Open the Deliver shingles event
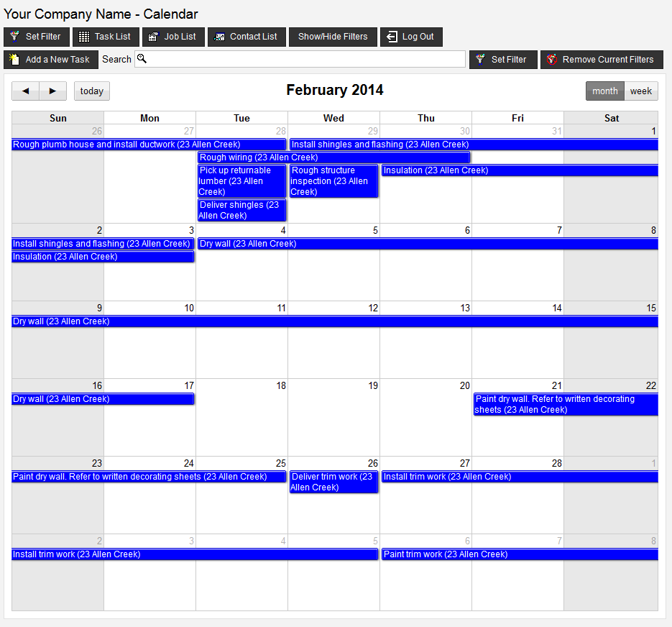The image size is (672, 627). 241,210
